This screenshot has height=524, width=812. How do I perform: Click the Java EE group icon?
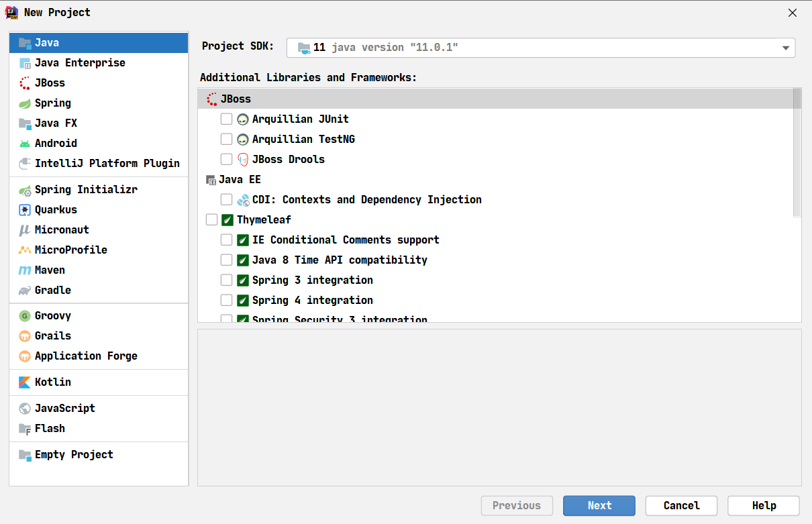tap(211, 180)
